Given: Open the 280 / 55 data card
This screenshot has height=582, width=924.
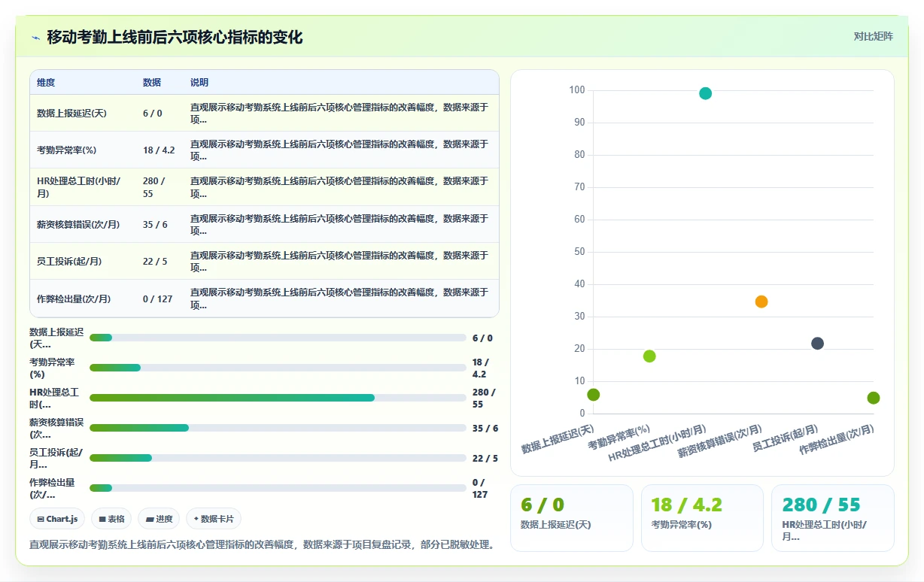Looking at the screenshot, I should tap(833, 518).
